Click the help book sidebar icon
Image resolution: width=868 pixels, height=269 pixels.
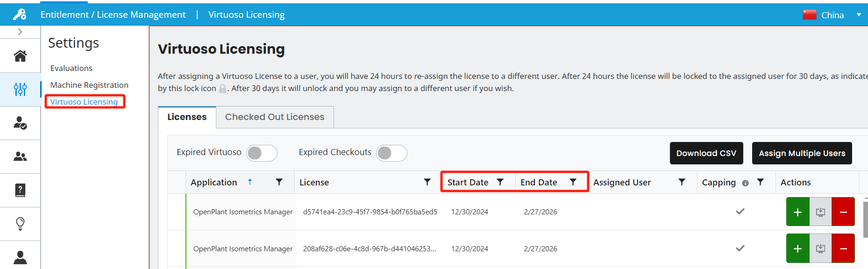(20, 190)
